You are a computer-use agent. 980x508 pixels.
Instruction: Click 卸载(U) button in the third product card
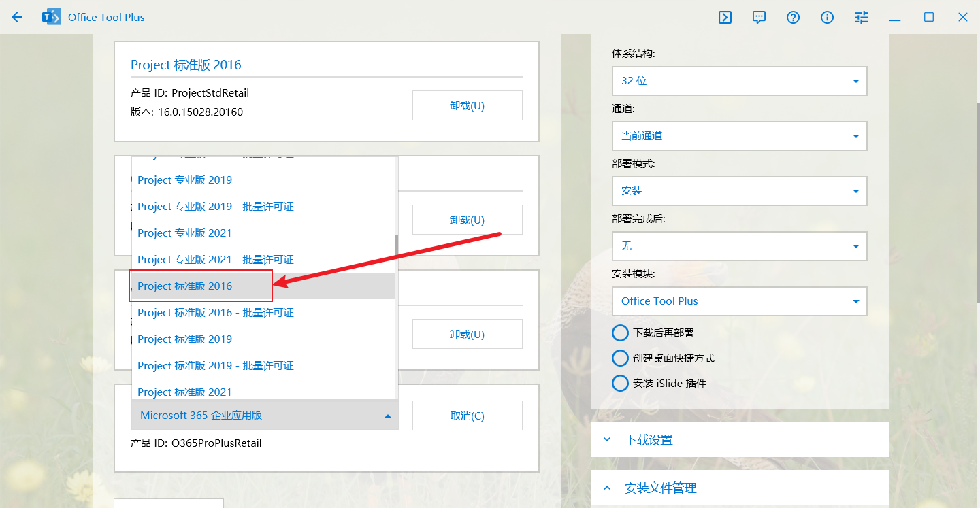click(x=468, y=334)
